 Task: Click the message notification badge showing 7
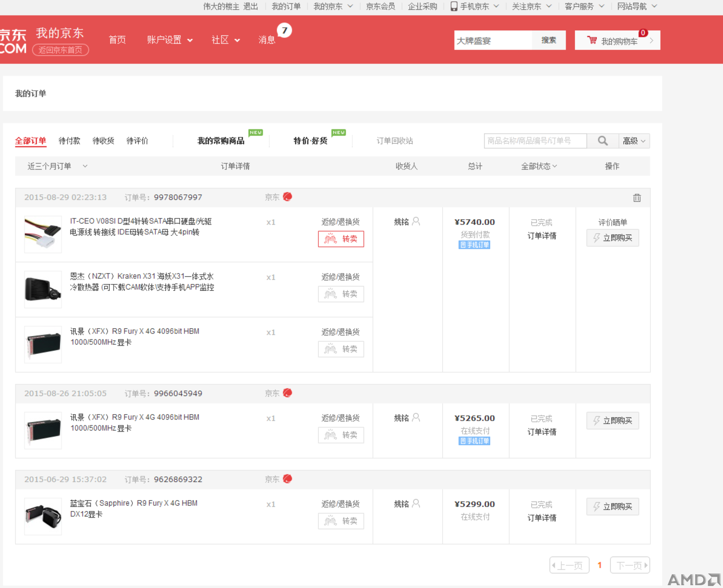(284, 30)
